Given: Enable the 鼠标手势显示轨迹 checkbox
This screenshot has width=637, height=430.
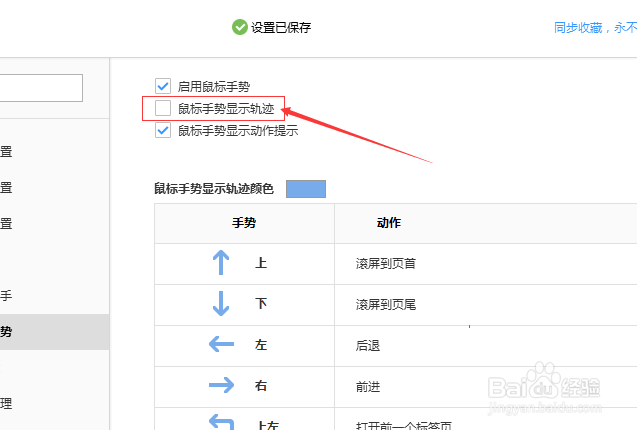Looking at the screenshot, I should click(163, 109).
